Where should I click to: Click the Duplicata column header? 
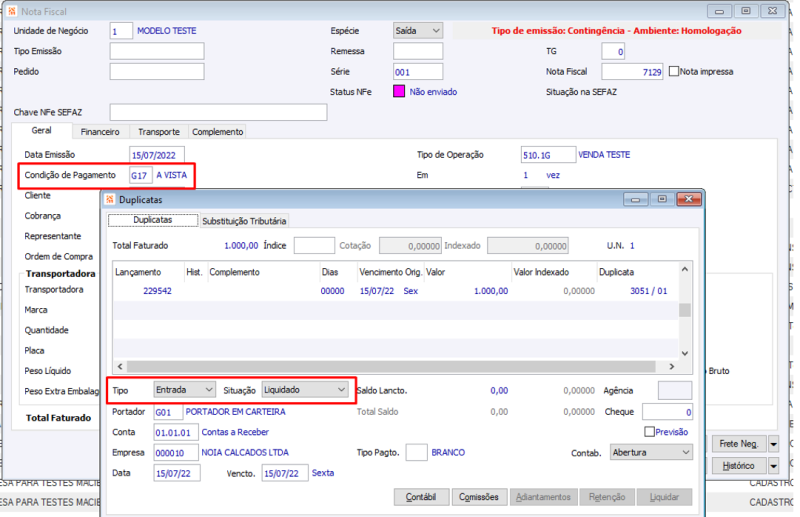coord(638,272)
